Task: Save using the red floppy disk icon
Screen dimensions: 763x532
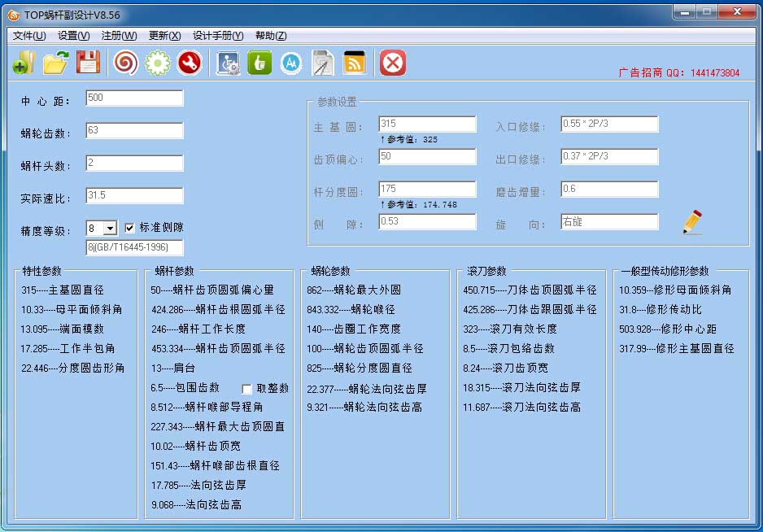Action: point(88,63)
